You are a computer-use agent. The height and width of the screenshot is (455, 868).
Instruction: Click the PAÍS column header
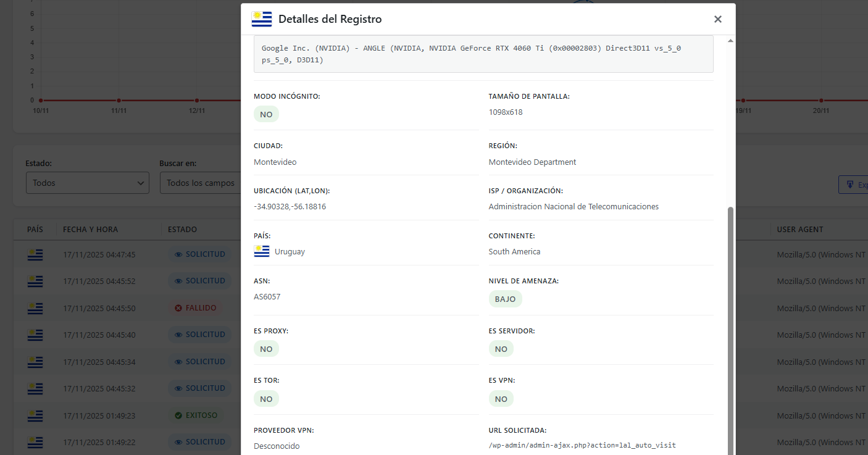(x=35, y=229)
